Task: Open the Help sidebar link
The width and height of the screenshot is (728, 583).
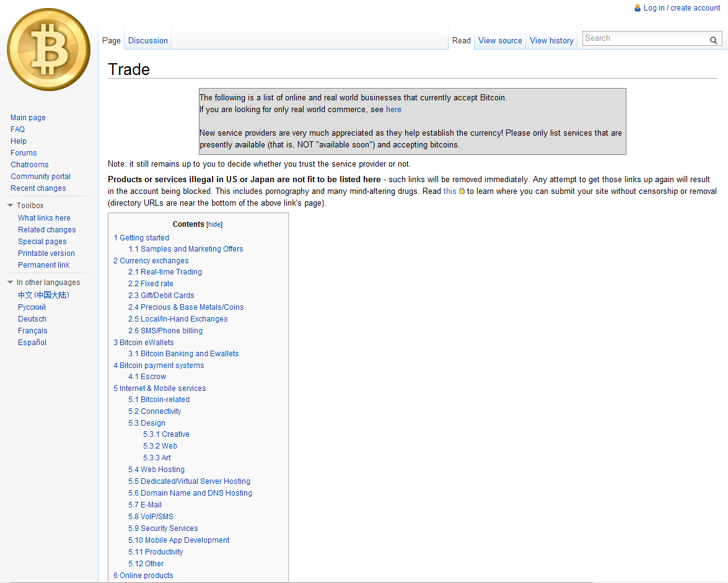Action: click(x=19, y=141)
